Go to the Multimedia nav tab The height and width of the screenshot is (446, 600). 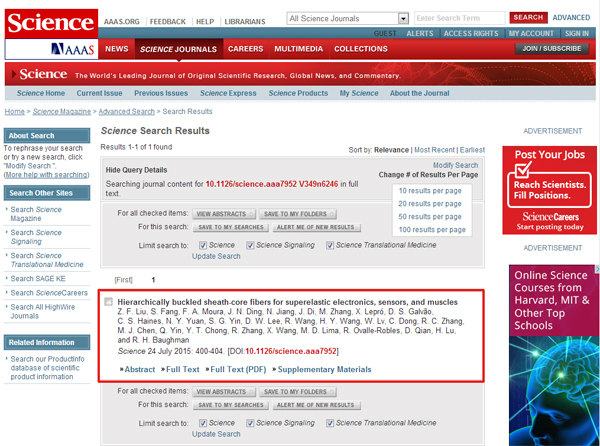tap(298, 48)
